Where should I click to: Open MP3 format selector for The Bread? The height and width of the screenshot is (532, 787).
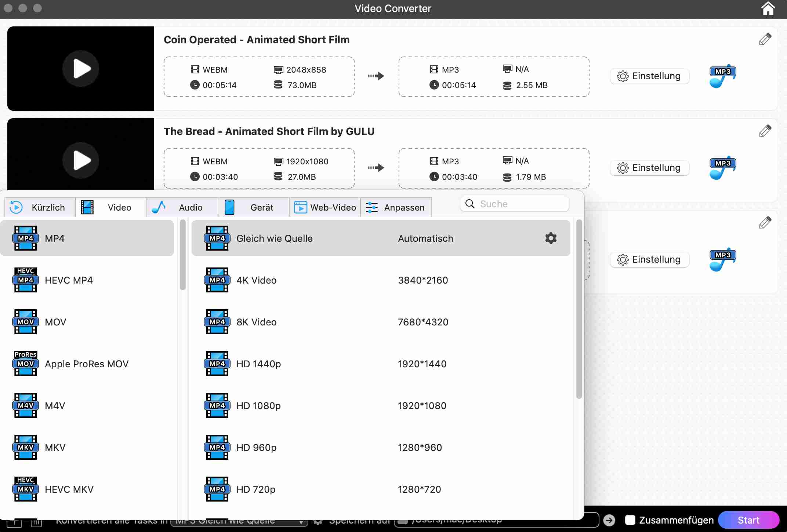tap(722, 168)
